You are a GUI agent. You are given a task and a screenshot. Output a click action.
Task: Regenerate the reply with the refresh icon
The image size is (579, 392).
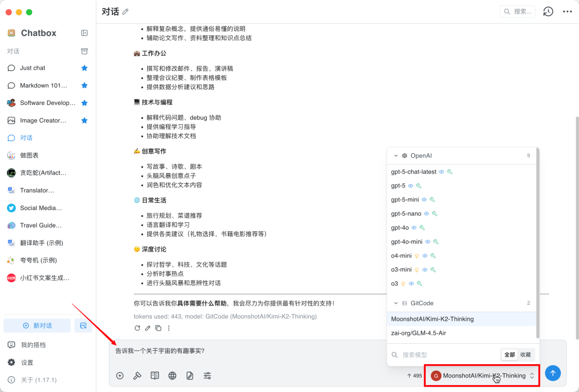(x=137, y=328)
